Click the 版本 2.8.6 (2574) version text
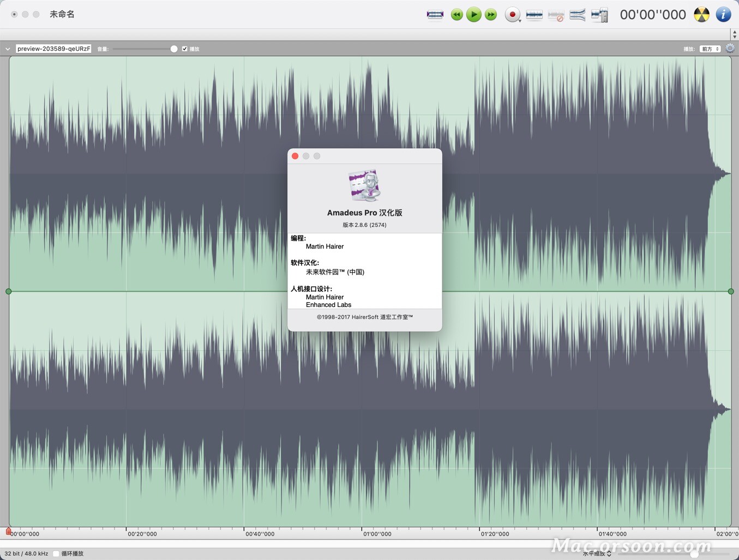739x560 pixels. [x=365, y=225]
